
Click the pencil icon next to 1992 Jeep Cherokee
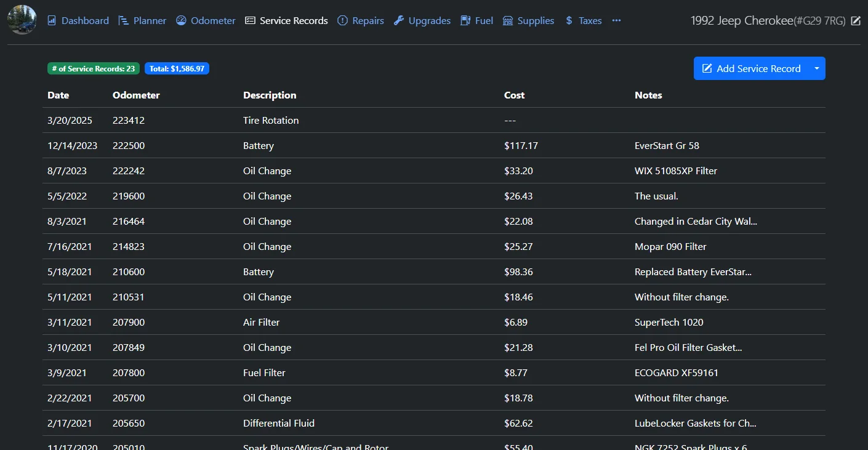[x=856, y=20]
